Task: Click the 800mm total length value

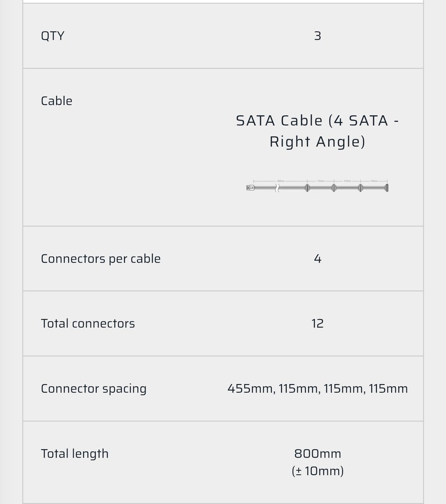Action: pos(317,454)
